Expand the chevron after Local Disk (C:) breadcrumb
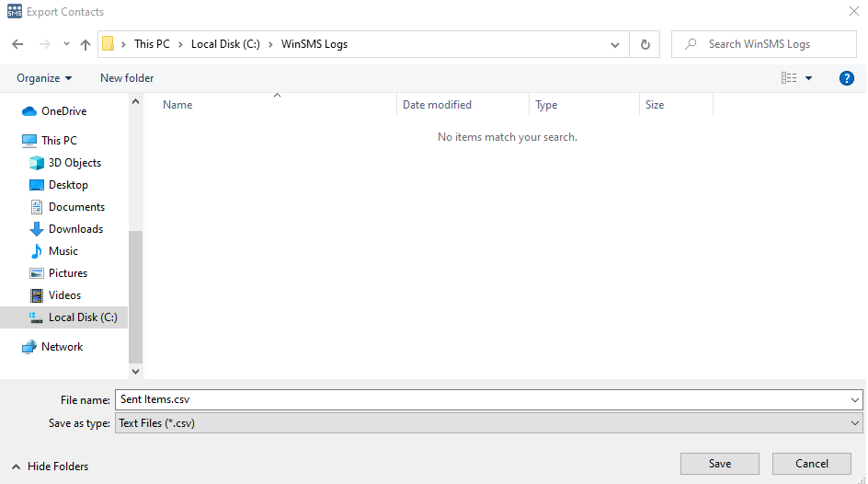868x484 pixels. [x=270, y=44]
